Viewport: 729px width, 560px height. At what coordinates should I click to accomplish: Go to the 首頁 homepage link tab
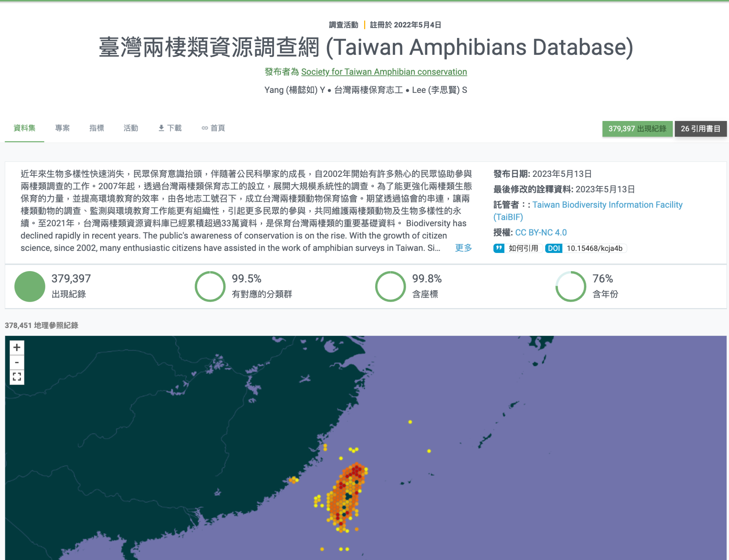214,128
